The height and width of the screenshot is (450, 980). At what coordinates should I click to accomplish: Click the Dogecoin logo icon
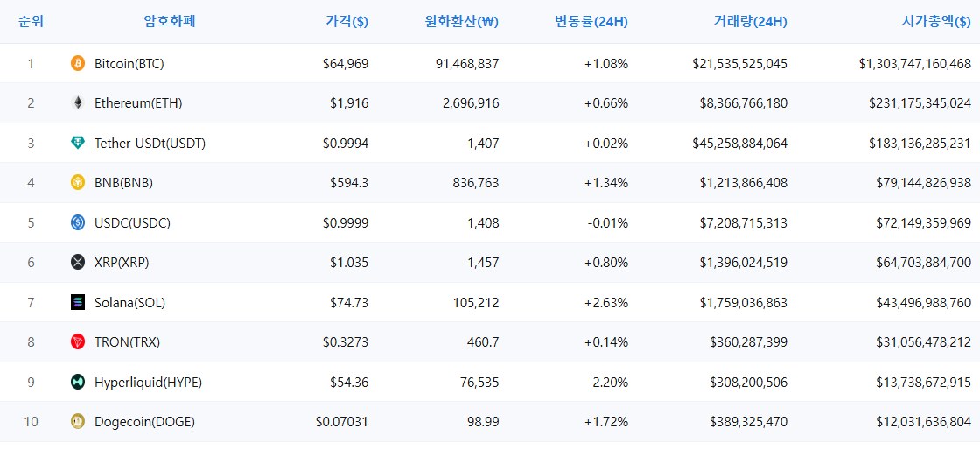point(78,422)
